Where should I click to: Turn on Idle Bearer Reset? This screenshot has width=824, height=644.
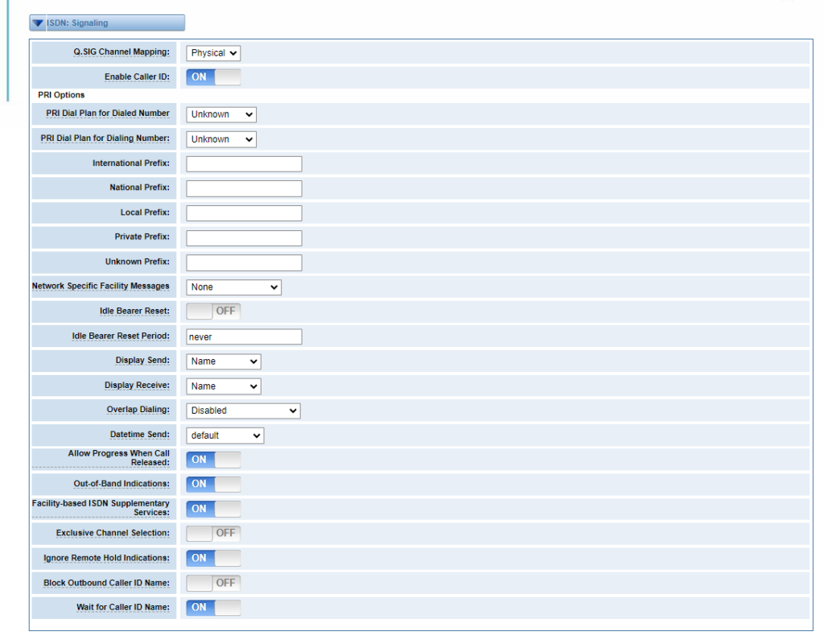tap(212, 311)
